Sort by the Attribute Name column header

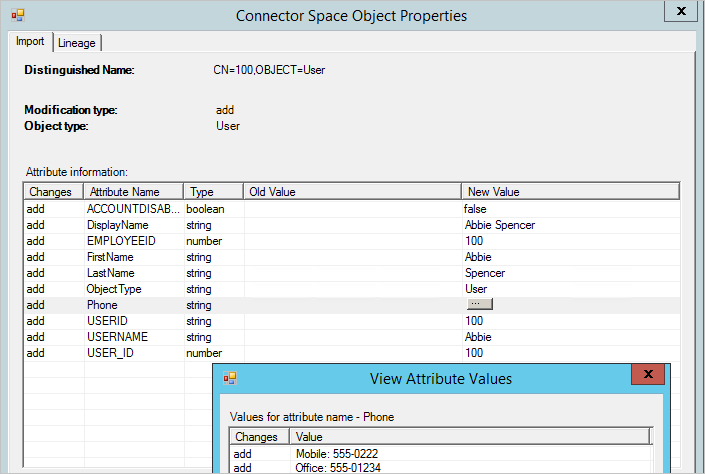point(134,192)
